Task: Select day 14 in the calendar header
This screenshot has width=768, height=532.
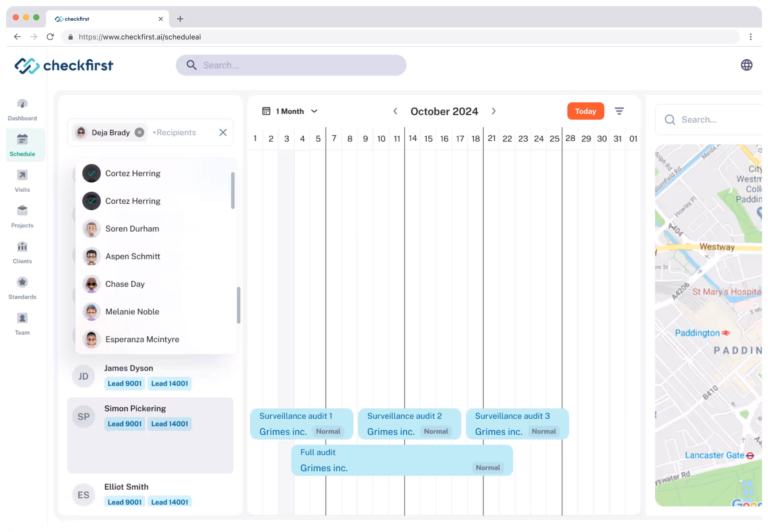Action: 412,138
